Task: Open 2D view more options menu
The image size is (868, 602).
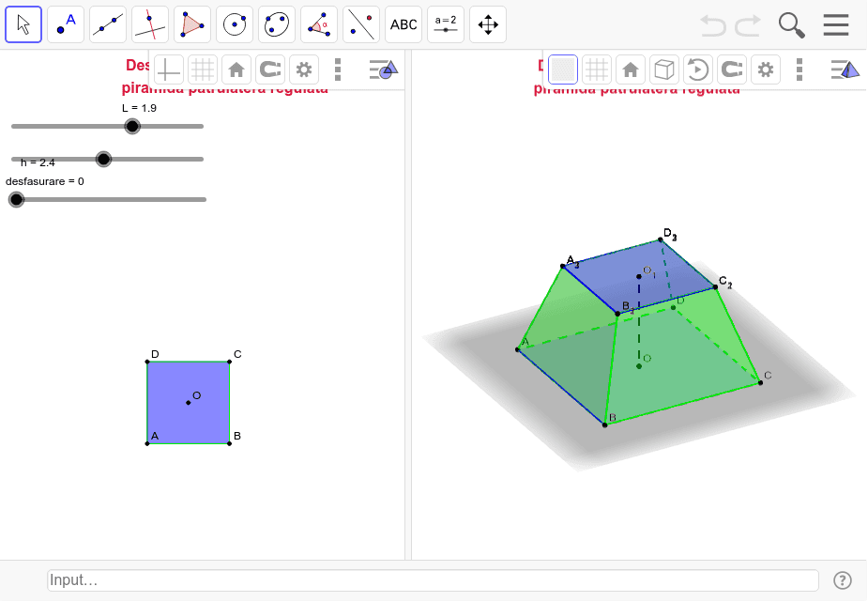Action: pos(338,69)
